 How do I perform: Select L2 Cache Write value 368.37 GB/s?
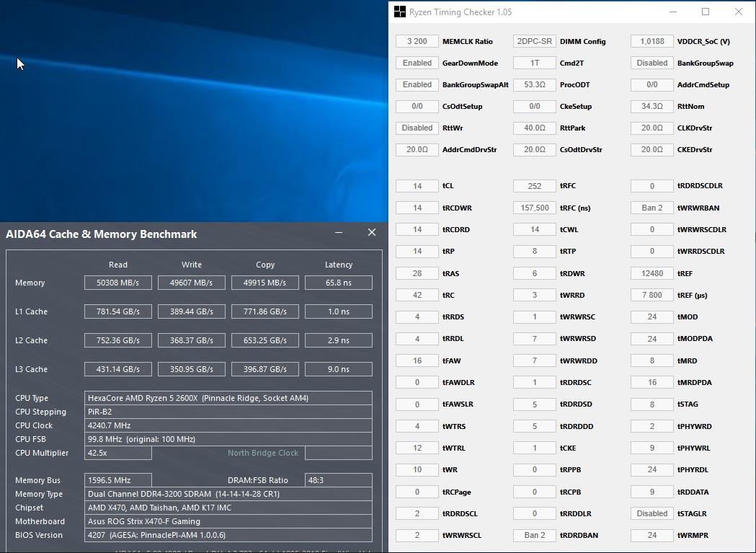[x=192, y=341]
